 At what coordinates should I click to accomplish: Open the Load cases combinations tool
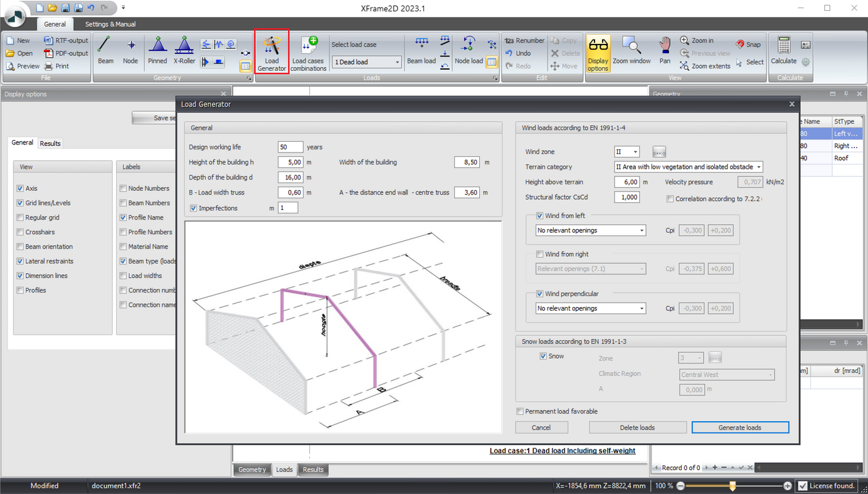tap(309, 51)
